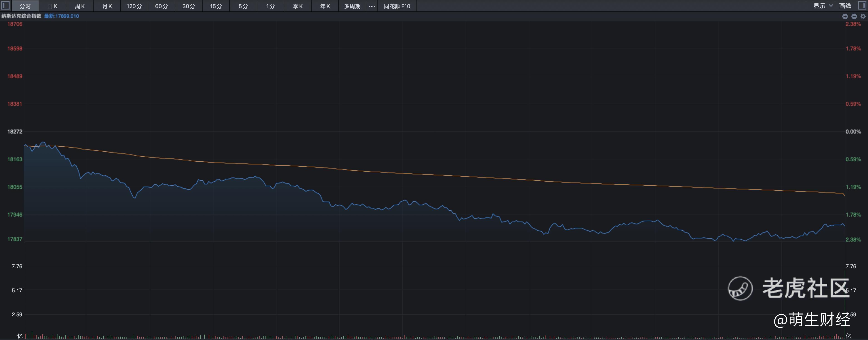Switch to 年K yearly chart
This screenshot has width=868, height=340.
(325, 6)
